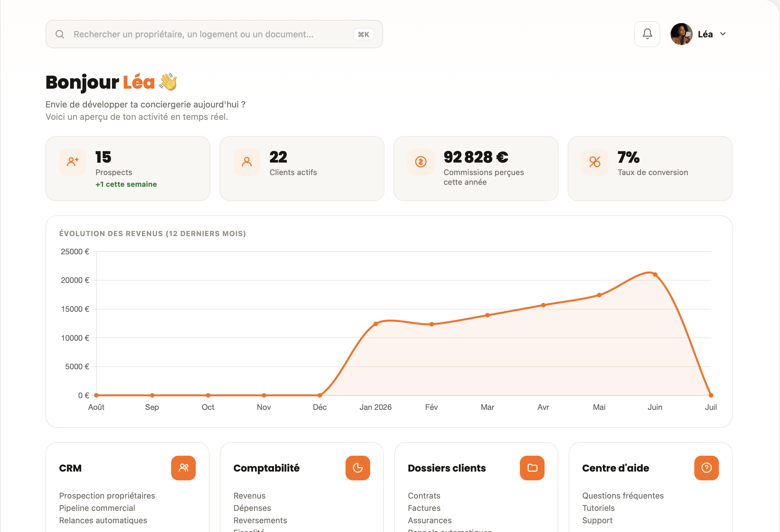Open Contrats under Dossiers clients
This screenshot has height=532, width=780.
(x=424, y=495)
